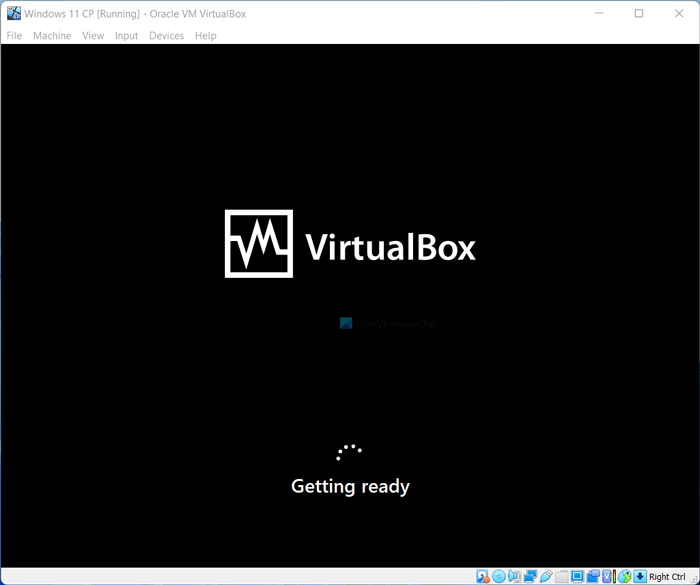Click the recording status icon
This screenshot has height=585, width=700.
(x=593, y=577)
